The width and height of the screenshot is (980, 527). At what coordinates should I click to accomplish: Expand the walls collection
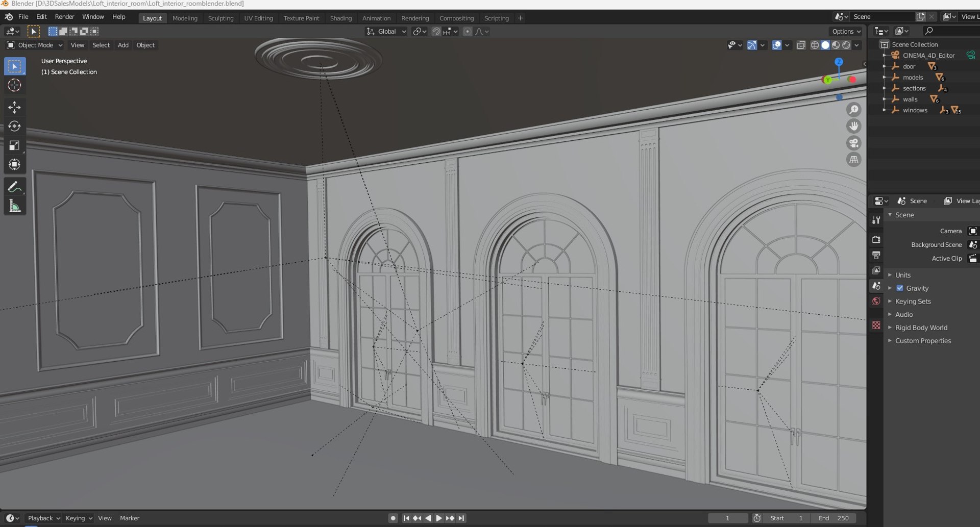(x=884, y=99)
